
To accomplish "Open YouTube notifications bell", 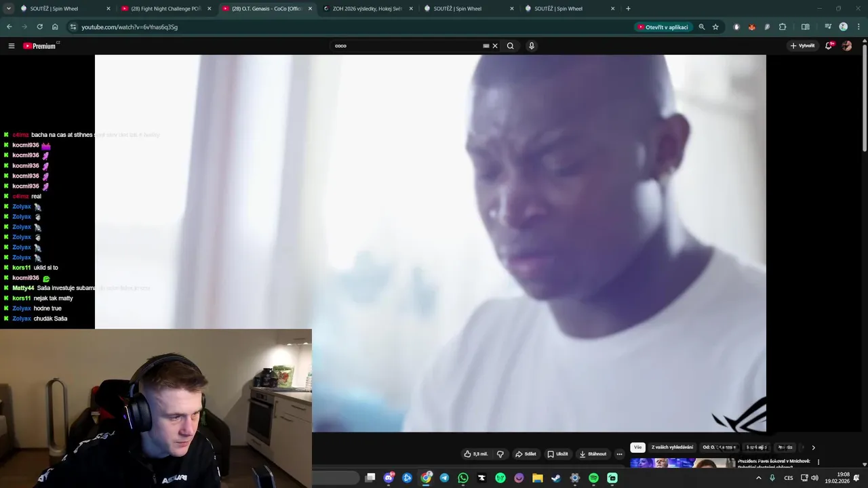I will point(829,46).
